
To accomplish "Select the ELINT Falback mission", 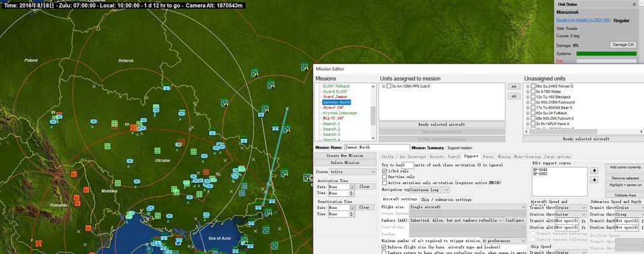I will click(336, 86).
